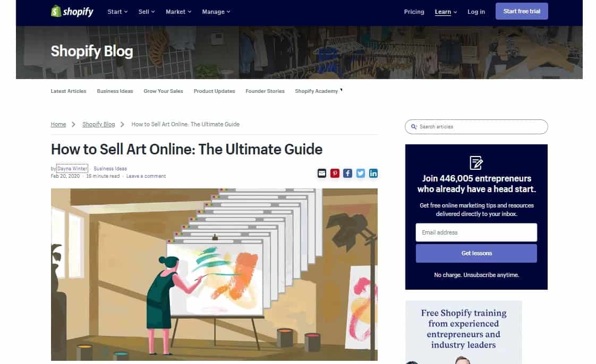Jump to Leave a comment

pyautogui.click(x=146, y=176)
